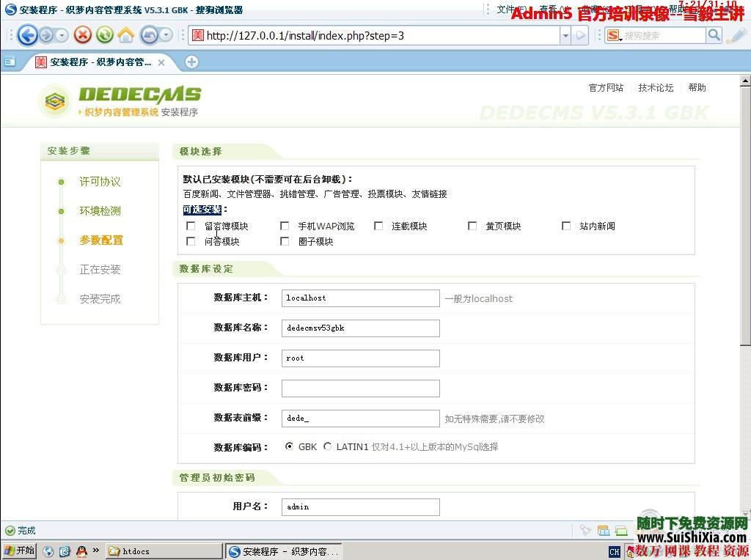Image resolution: width=751 pixels, height=560 pixels.
Task: Open the 技术论坛 link
Action: coord(655,87)
